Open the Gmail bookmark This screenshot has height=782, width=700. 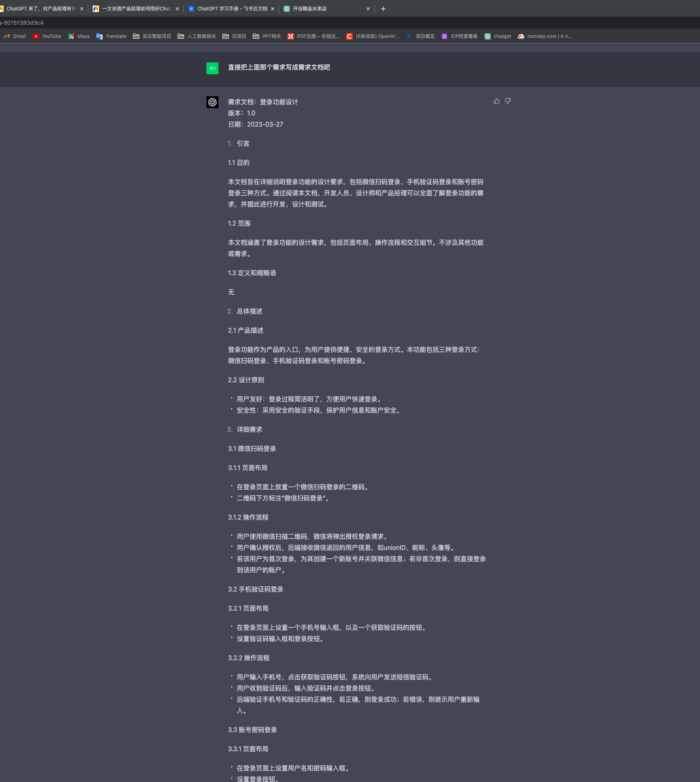(15, 36)
